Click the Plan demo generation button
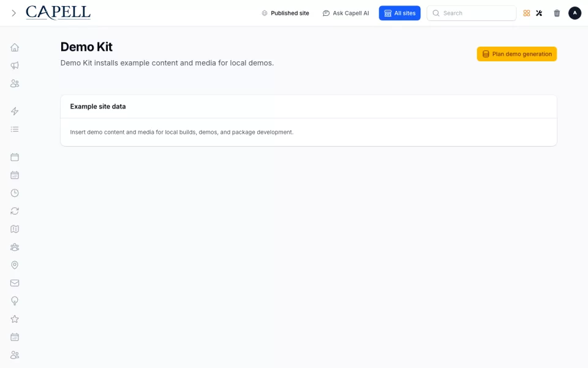The image size is (588, 368). 517,54
